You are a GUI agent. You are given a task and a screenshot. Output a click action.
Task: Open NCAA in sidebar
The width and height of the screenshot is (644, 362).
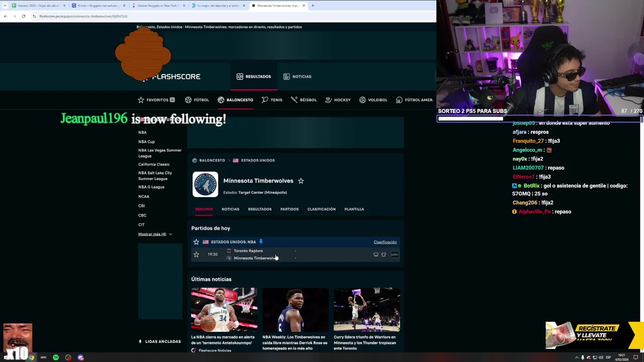pos(144,197)
